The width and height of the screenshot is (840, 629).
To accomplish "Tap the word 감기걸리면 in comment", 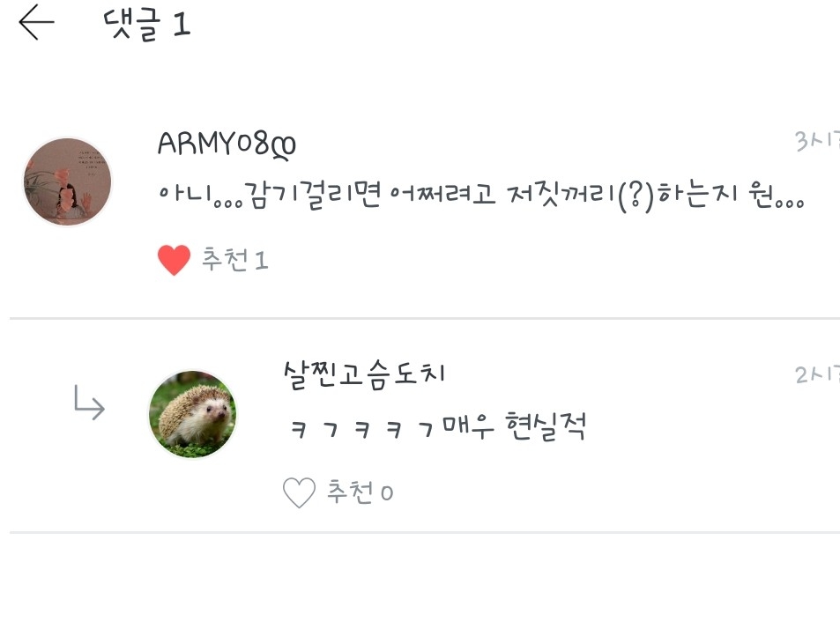I will (312, 195).
